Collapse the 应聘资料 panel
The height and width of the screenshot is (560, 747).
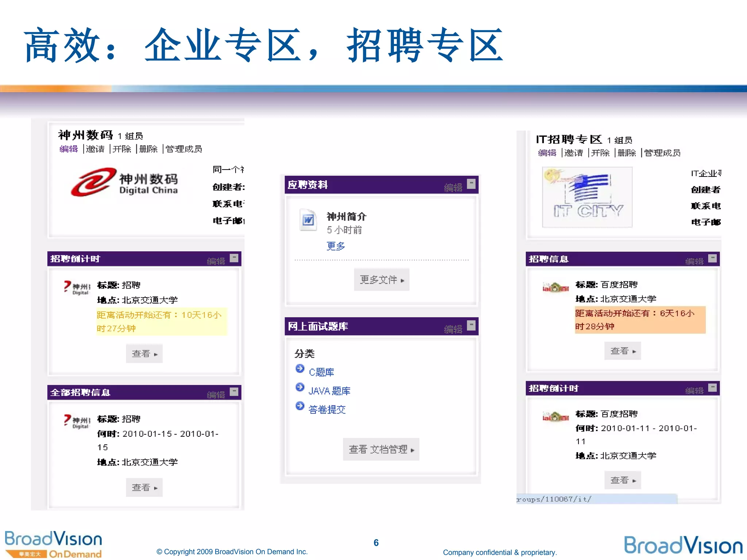(x=471, y=184)
